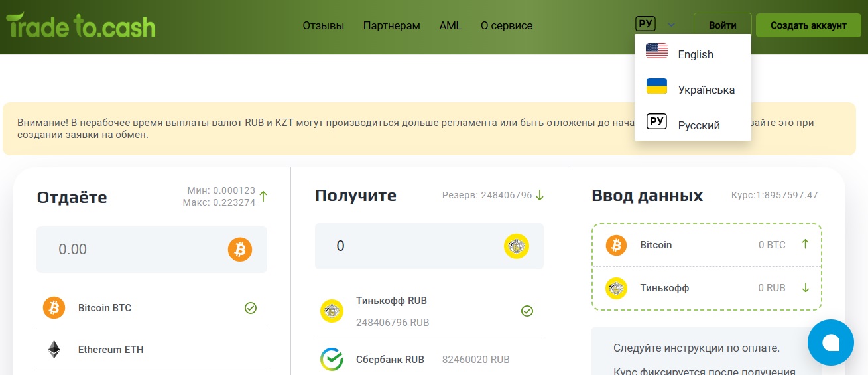
Task: Click the Создать аккаунт button
Action: click(x=808, y=25)
